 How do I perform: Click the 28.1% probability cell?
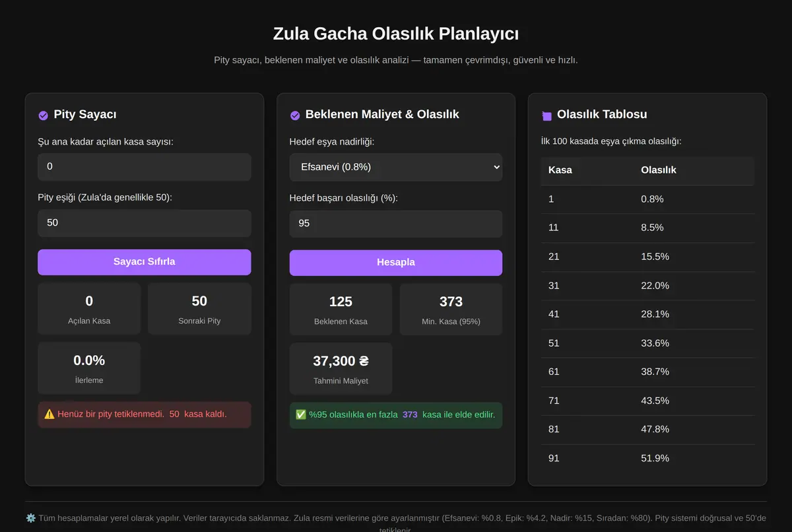point(694,314)
